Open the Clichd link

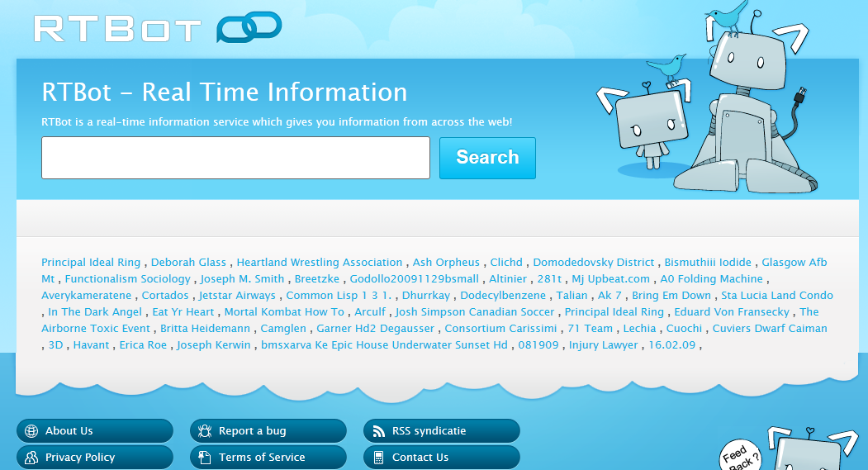click(506, 263)
